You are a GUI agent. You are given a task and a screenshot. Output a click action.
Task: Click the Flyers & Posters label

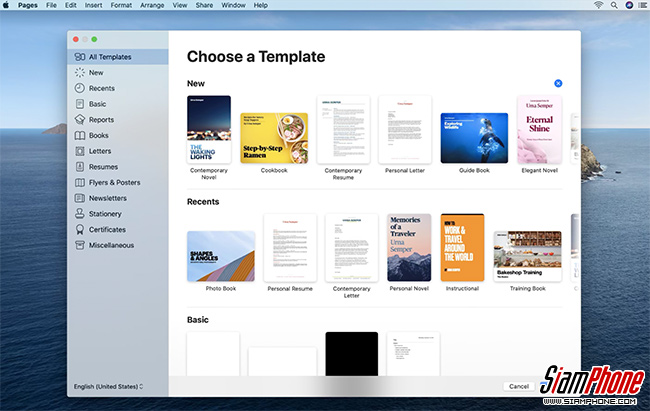tap(114, 182)
